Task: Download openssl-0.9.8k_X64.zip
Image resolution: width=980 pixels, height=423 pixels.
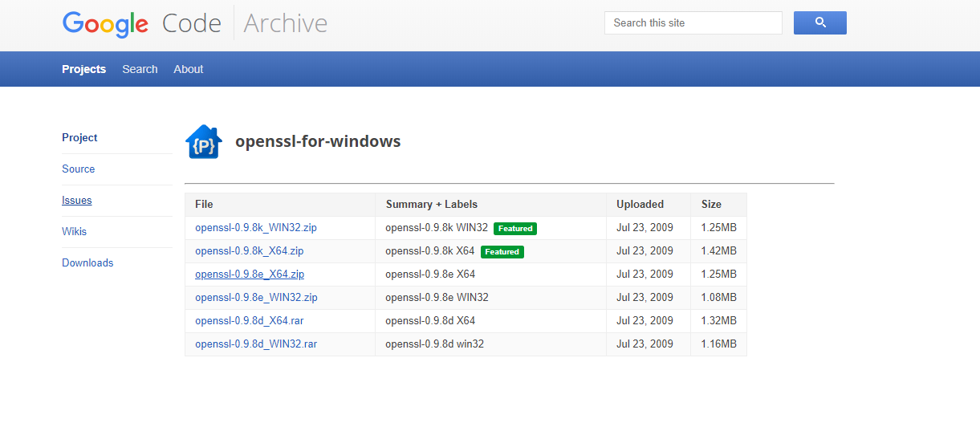Action: [x=250, y=251]
